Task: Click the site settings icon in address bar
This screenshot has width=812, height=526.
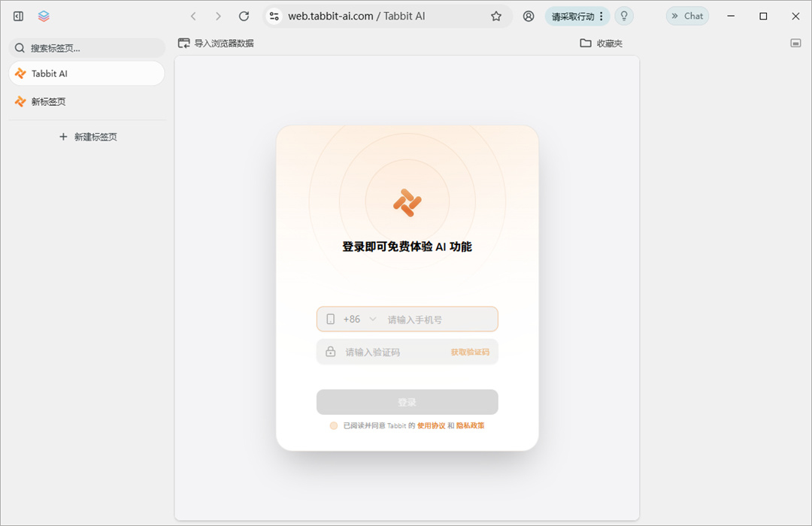Action: click(x=274, y=15)
